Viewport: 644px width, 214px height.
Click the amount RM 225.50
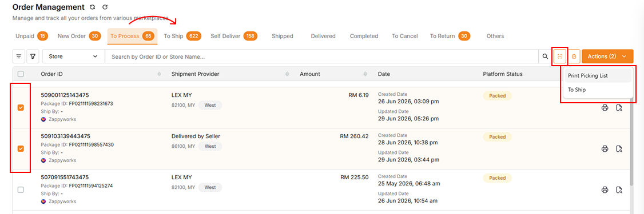click(x=355, y=177)
